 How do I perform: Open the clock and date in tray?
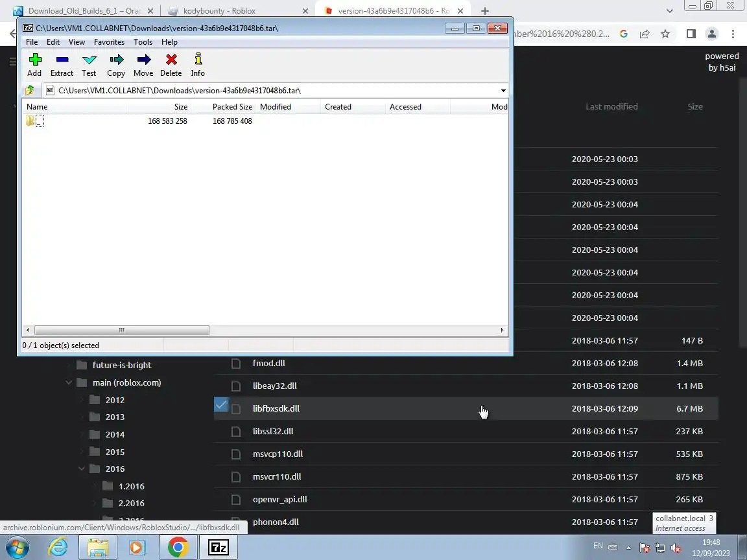click(711, 548)
